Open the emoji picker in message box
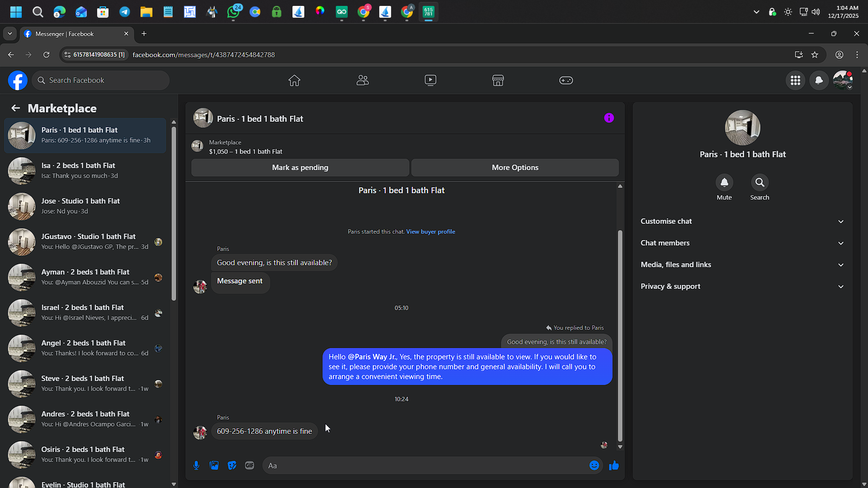This screenshot has height=488, width=868. [594, 465]
